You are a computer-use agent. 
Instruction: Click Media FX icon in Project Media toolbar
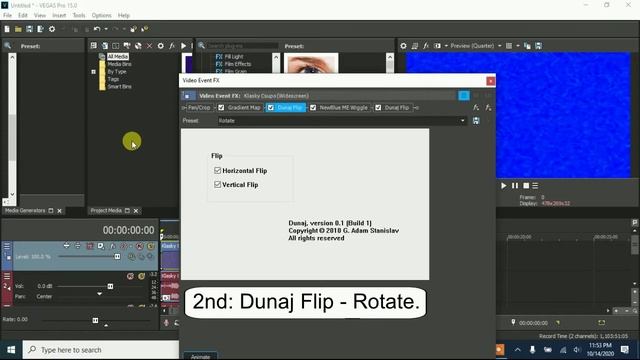click(172, 46)
